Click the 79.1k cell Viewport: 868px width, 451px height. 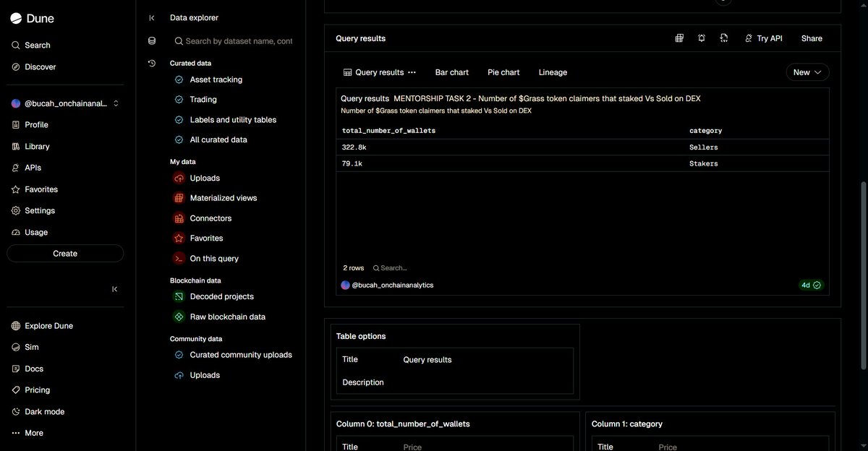352,164
